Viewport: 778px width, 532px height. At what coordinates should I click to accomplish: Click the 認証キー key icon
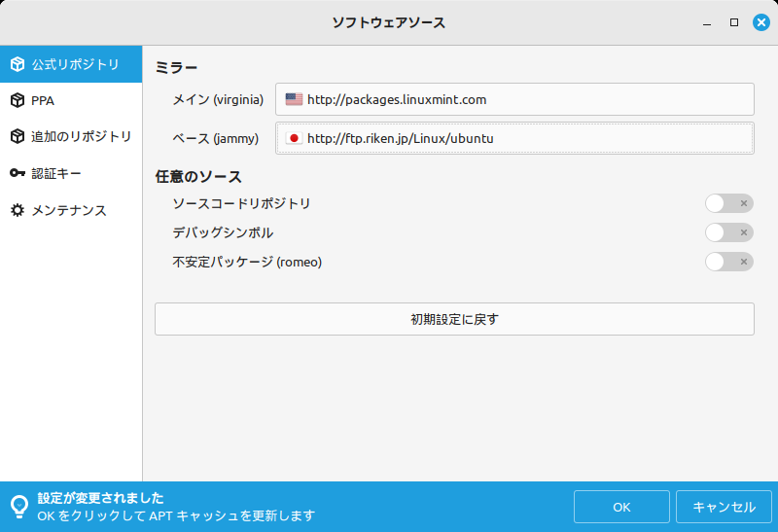pyautogui.click(x=18, y=173)
